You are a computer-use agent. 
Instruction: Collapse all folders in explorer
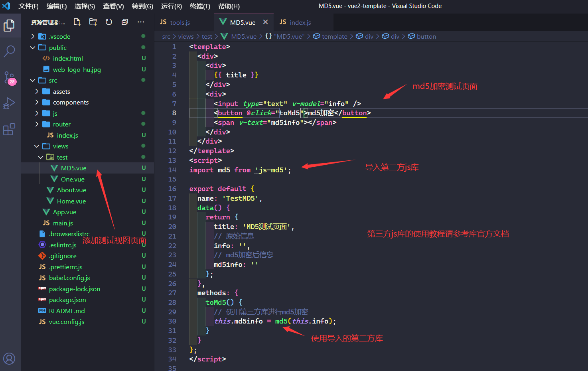[125, 22]
